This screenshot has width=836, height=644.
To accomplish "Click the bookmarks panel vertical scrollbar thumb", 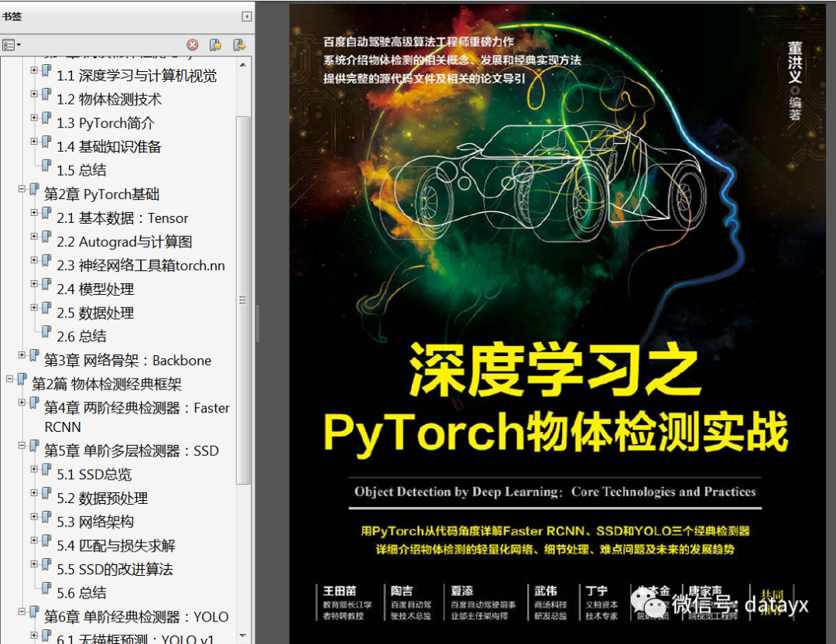I will tap(243, 300).
